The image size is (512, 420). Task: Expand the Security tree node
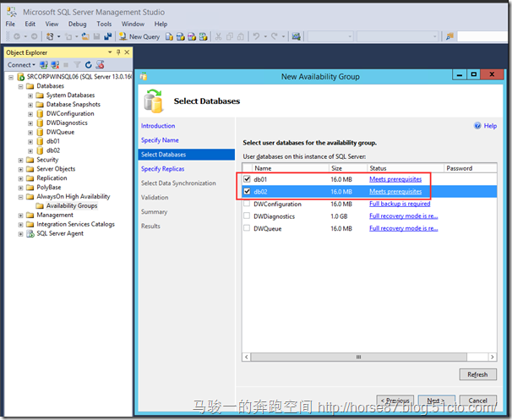(x=20, y=160)
